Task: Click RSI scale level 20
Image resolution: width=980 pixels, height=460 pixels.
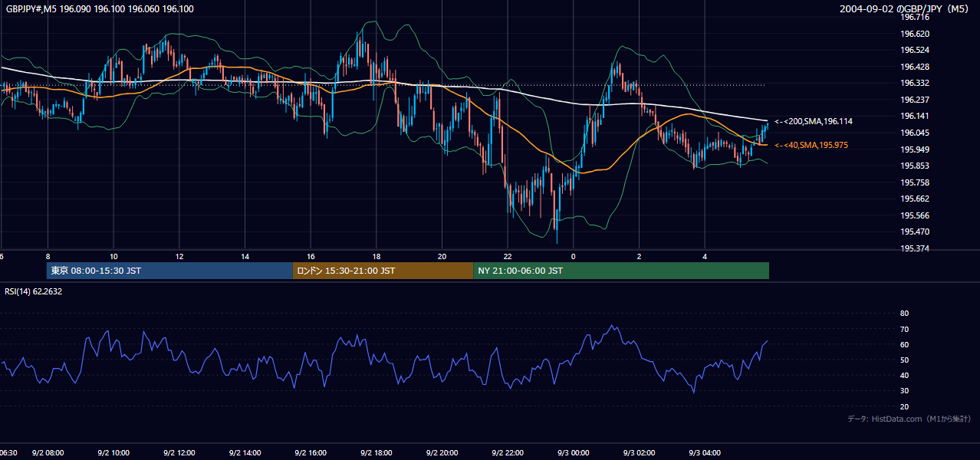Action: pos(904,406)
